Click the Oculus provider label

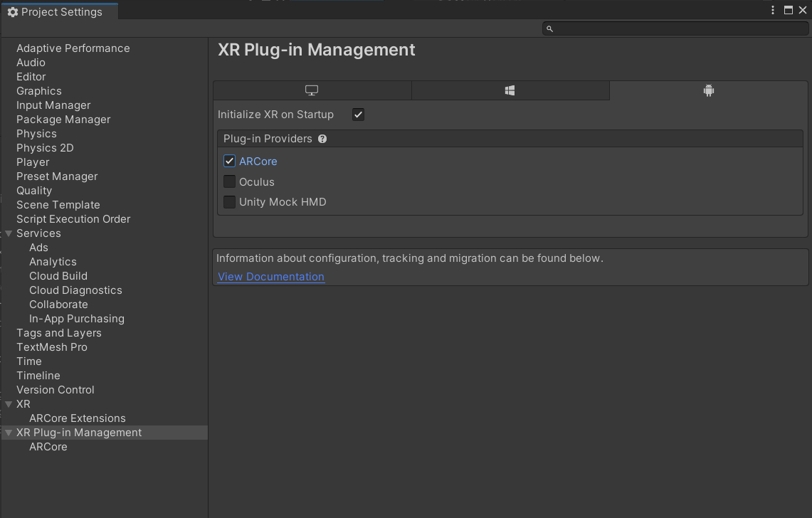[256, 182]
